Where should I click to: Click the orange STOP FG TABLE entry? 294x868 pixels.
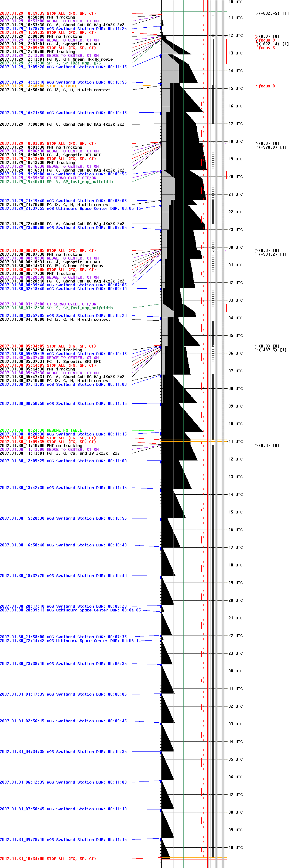point(39,86)
